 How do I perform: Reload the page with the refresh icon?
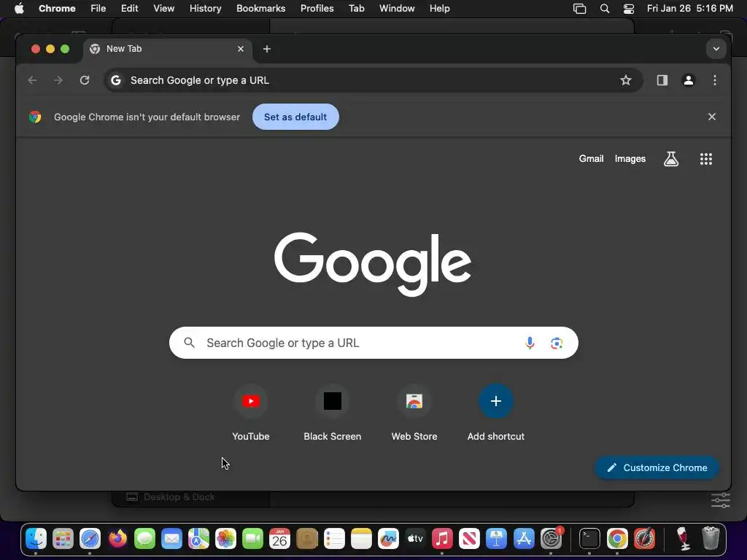(x=85, y=80)
